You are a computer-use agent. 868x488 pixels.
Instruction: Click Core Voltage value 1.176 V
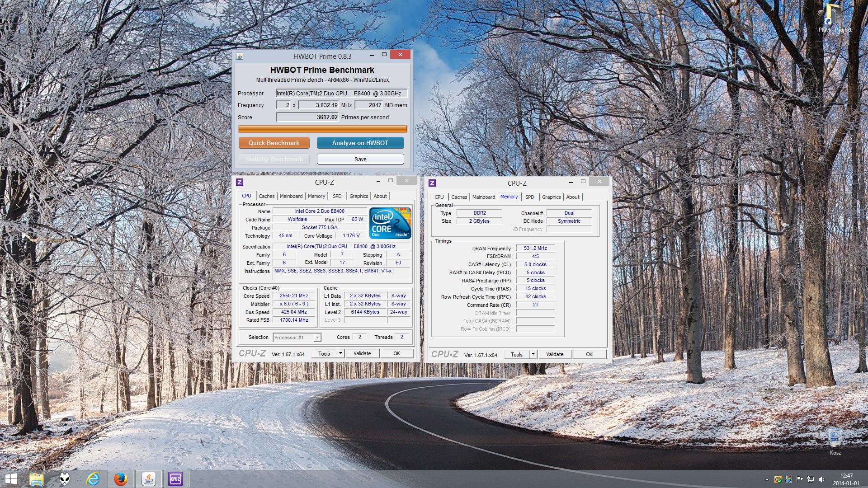pyautogui.click(x=351, y=236)
